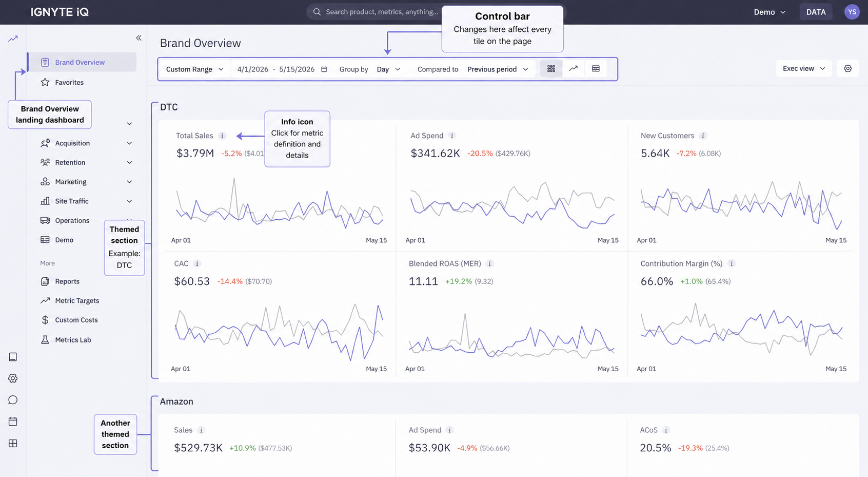
Task: Open Operations in the sidebar
Action: (x=72, y=220)
